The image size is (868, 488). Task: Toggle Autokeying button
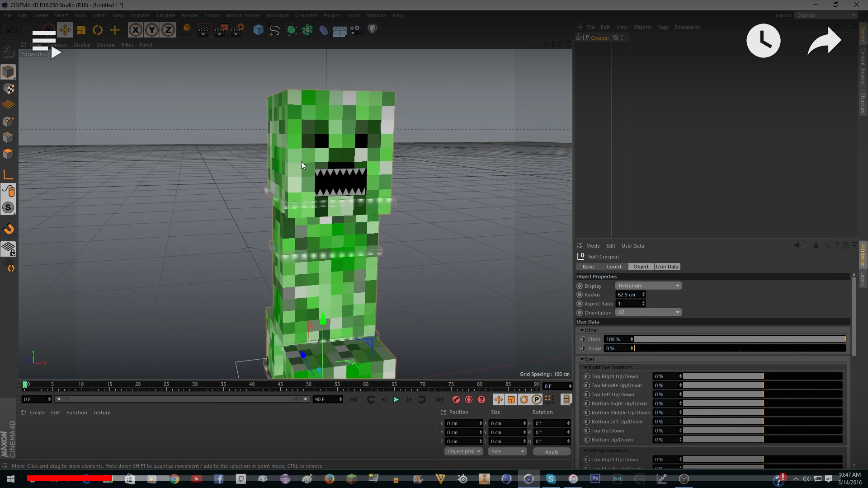pos(469,399)
